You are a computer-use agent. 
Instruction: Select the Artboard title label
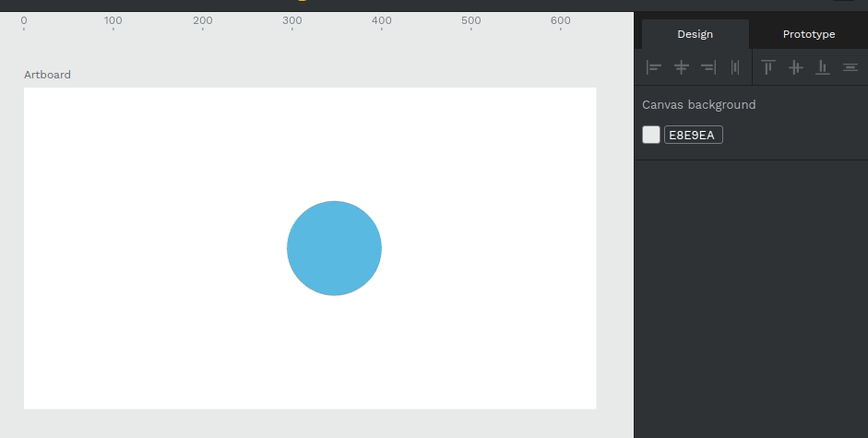coord(47,75)
